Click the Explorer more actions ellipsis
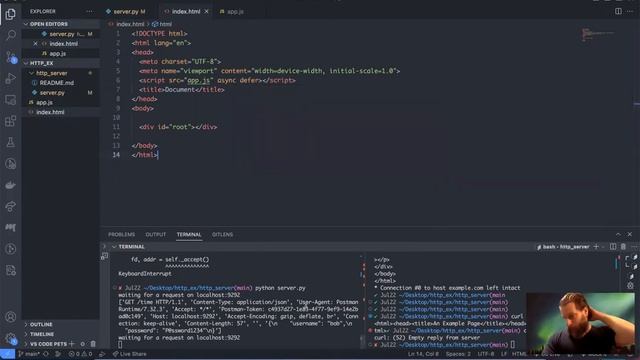 pyautogui.click(x=89, y=11)
